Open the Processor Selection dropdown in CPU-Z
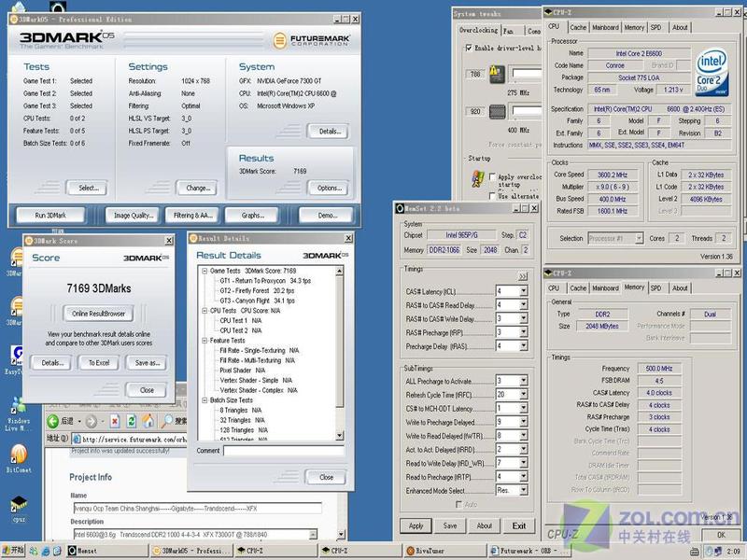747x560 pixels. click(639, 238)
